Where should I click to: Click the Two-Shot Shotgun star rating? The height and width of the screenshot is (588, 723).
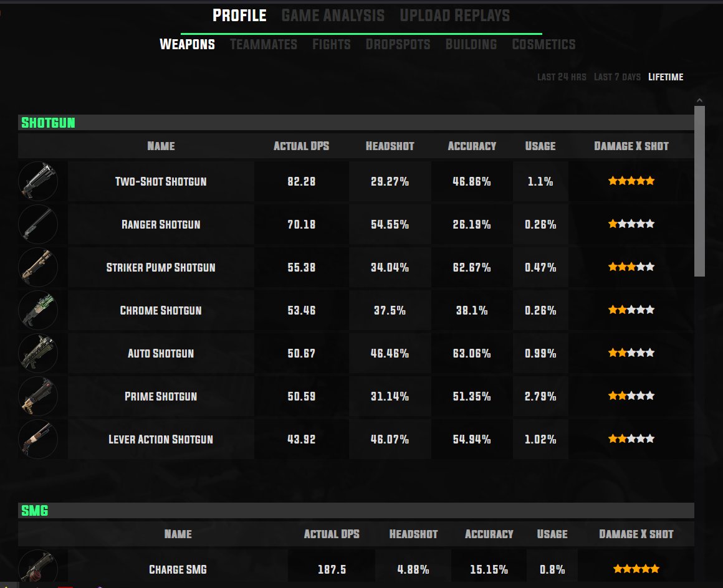[x=631, y=181]
